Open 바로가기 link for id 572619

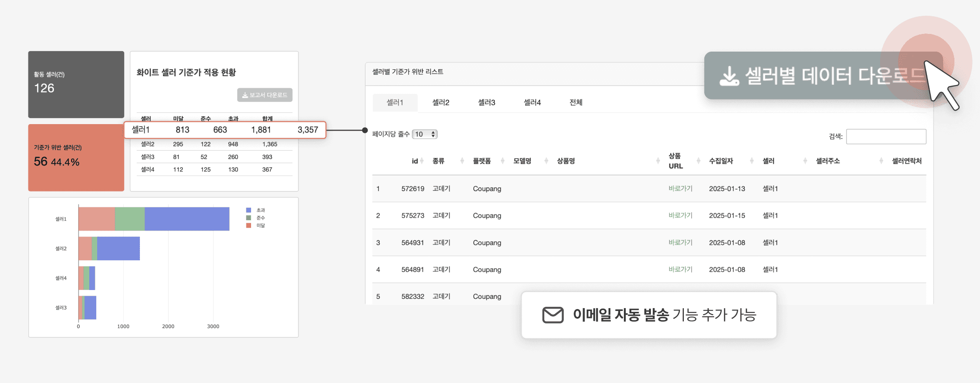pos(681,188)
